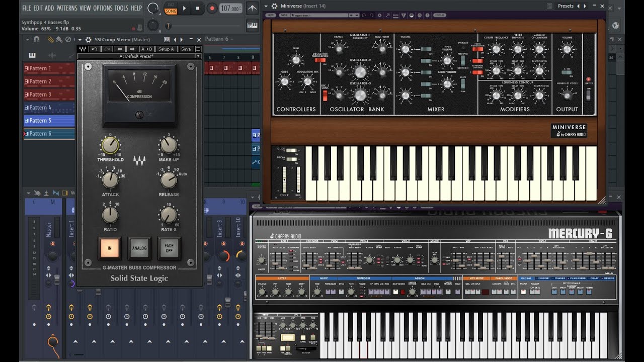Open the A: Default Preset dropdown

point(139,56)
